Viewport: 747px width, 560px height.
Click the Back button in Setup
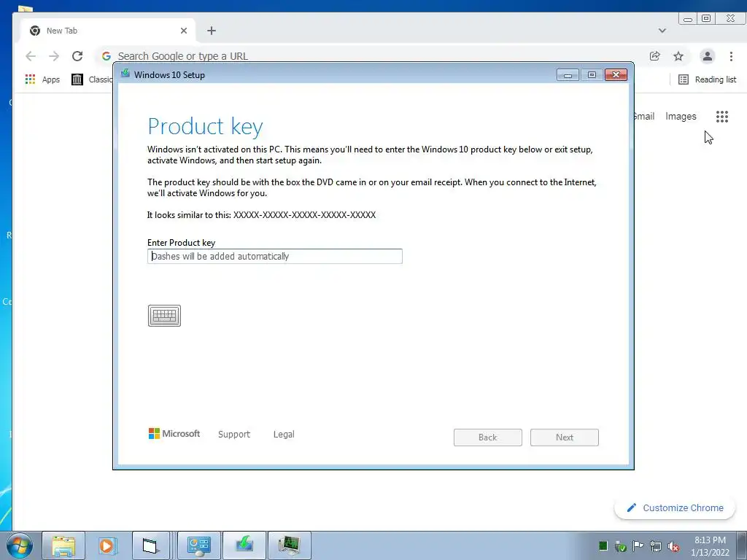tap(488, 437)
